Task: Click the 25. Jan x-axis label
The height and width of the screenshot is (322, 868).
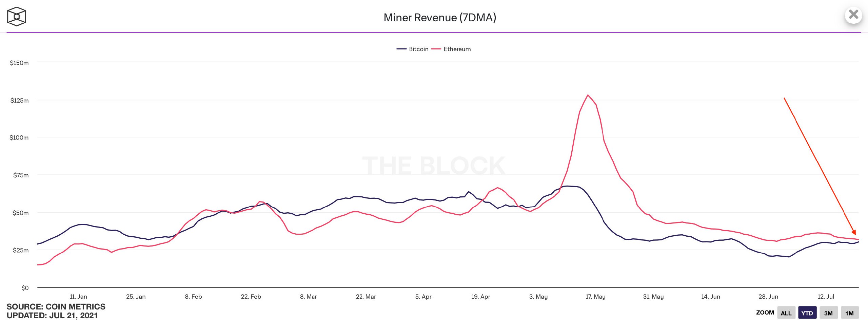Action: coord(136,297)
